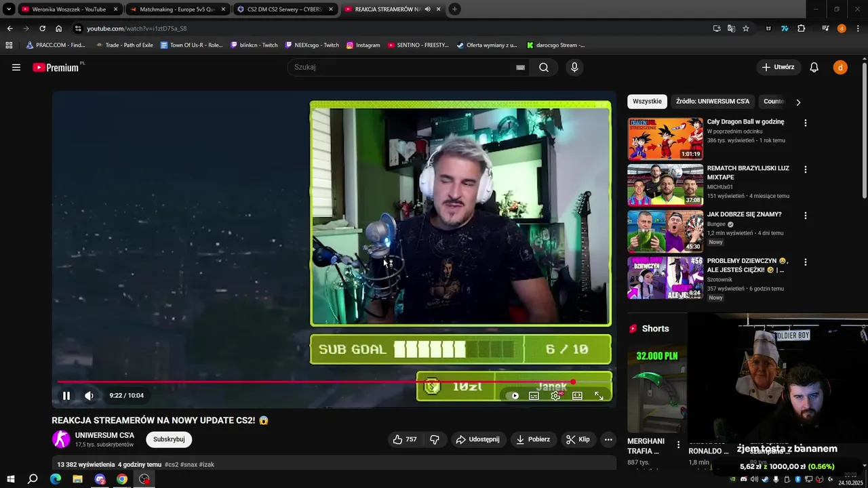Open tab search dropdown arrow
Screen dimensions: 868x488
tap(9, 9)
